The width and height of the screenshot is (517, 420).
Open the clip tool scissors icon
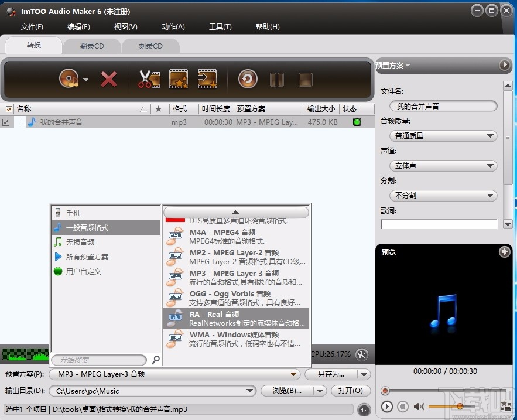coord(148,78)
